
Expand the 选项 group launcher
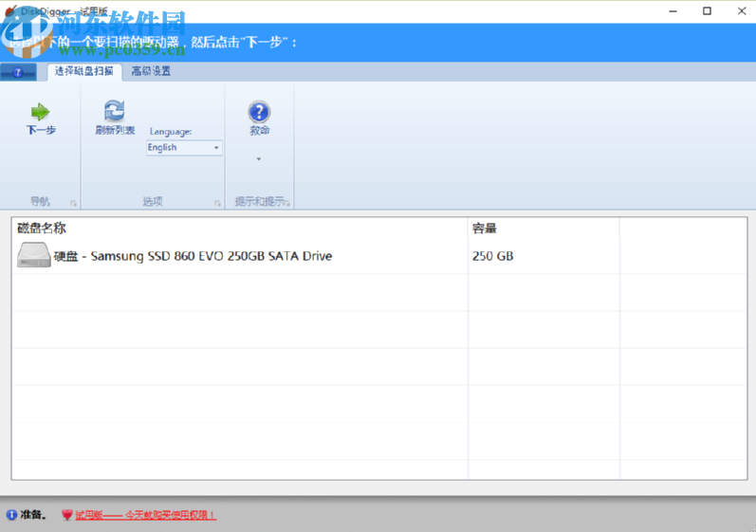coord(217,203)
